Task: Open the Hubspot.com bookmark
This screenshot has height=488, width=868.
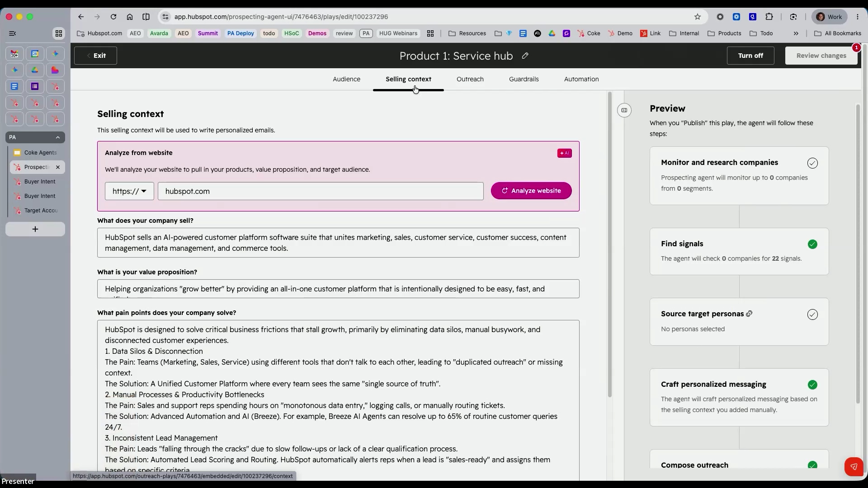Action: (x=99, y=33)
